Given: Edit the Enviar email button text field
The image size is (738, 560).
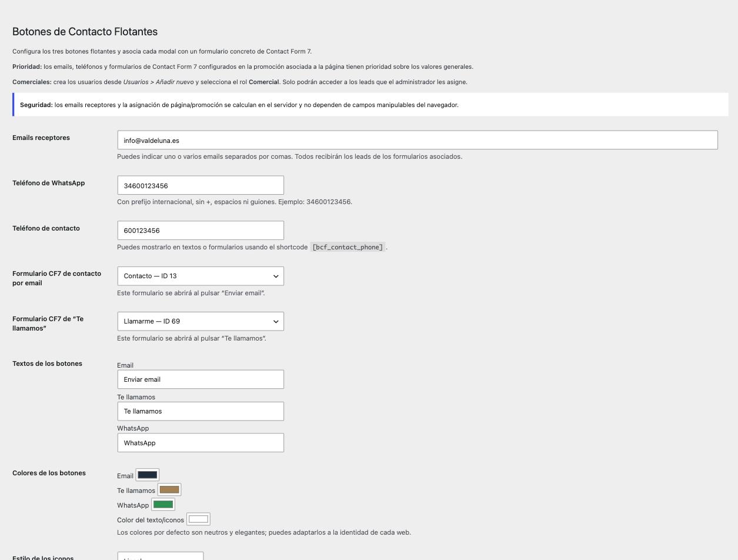Looking at the screenshot, I should pos(201,379).
